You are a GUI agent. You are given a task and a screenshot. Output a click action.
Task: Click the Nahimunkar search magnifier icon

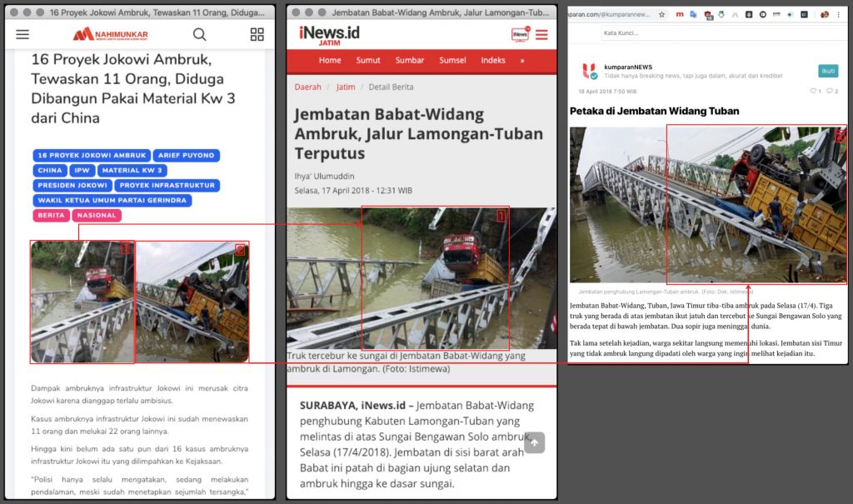(200, 35)
